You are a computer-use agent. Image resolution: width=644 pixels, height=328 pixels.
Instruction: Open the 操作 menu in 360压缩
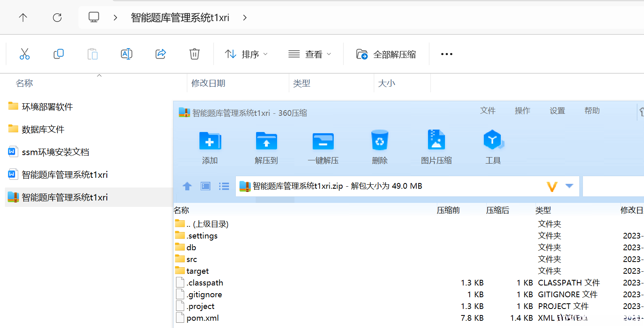523,111
